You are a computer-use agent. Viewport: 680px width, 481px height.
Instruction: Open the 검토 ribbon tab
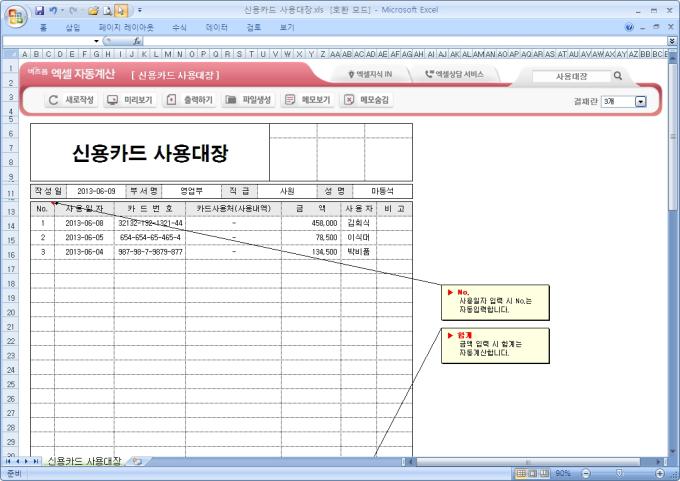pyautogui.click(x=254, y=28)
